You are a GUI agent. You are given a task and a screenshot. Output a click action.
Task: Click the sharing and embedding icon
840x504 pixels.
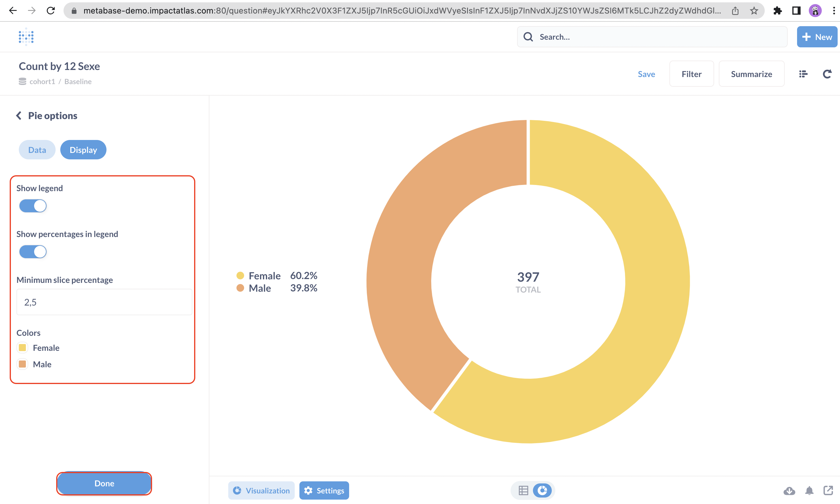click(x=828, y=490)
